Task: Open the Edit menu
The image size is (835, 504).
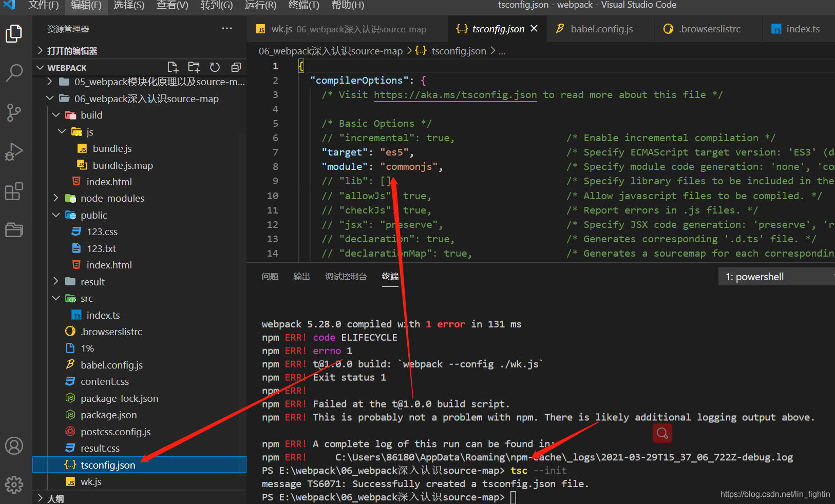Action: point(86,5)
